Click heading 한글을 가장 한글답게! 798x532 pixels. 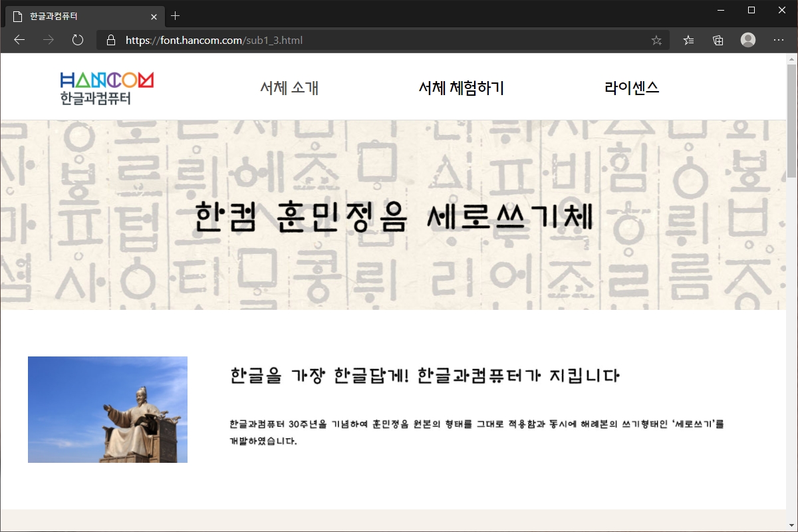click(x=425, y=376)
